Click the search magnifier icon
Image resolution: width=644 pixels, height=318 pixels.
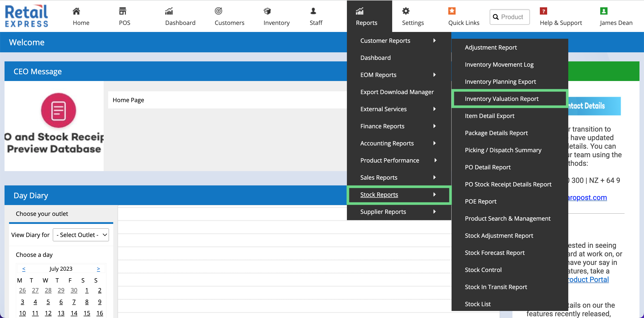496,17
